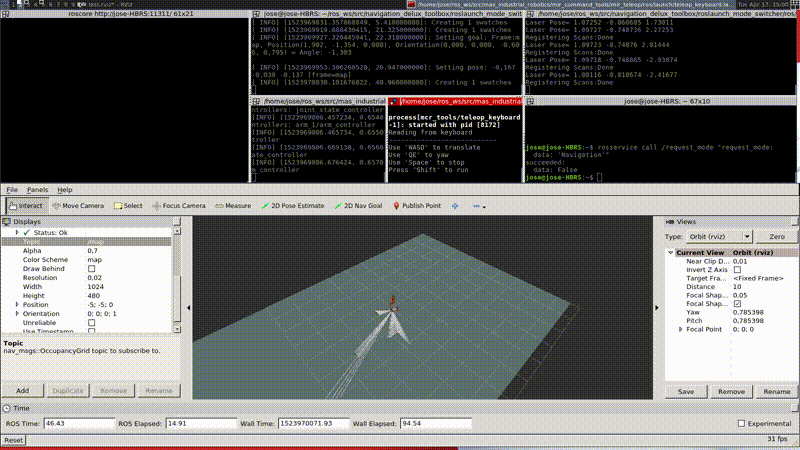
Task: Click the Displays scrollbar down arrow
Action: [177, 330]
